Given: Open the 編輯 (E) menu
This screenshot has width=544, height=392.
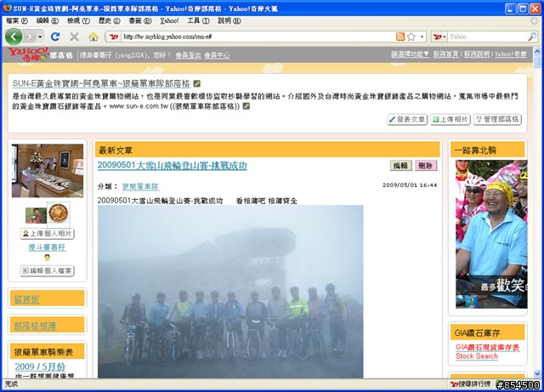Looking at the screenshot, I should pos(48,20).
